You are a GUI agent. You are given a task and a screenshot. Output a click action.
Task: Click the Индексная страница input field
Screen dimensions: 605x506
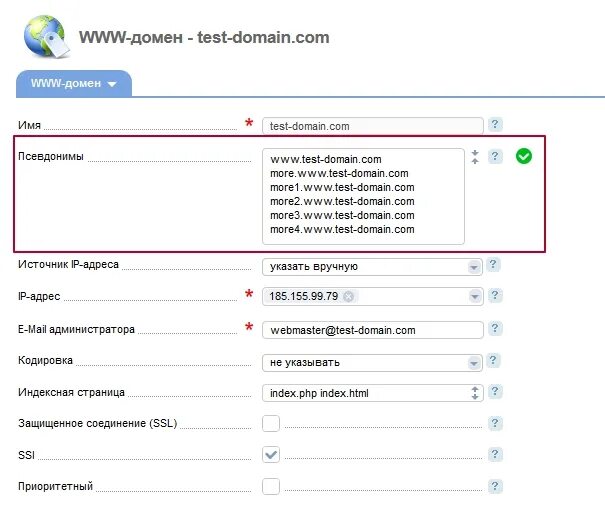373,393
